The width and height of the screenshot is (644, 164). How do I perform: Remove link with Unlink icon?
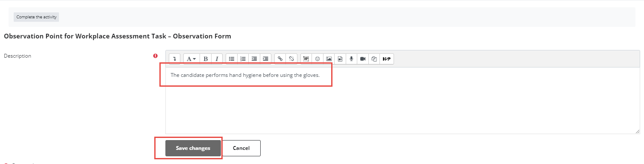291,59
